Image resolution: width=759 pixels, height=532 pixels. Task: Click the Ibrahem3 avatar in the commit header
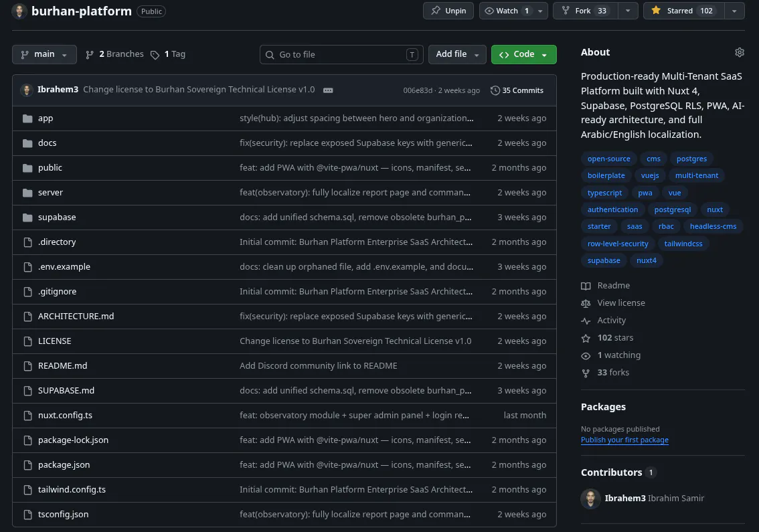coord(27,90)
